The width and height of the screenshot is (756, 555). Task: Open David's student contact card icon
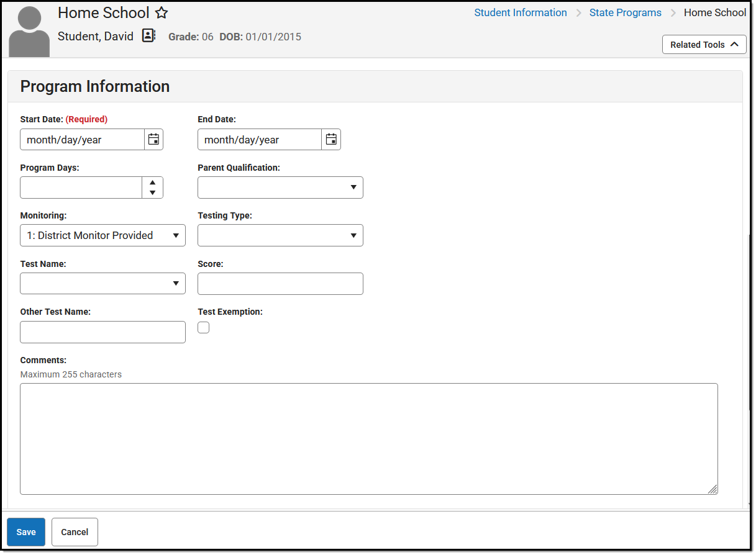pos(148,35)
